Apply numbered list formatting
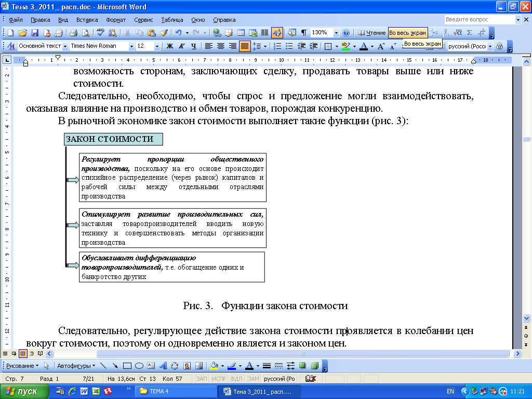532x399 pixels. pos(277,46)
